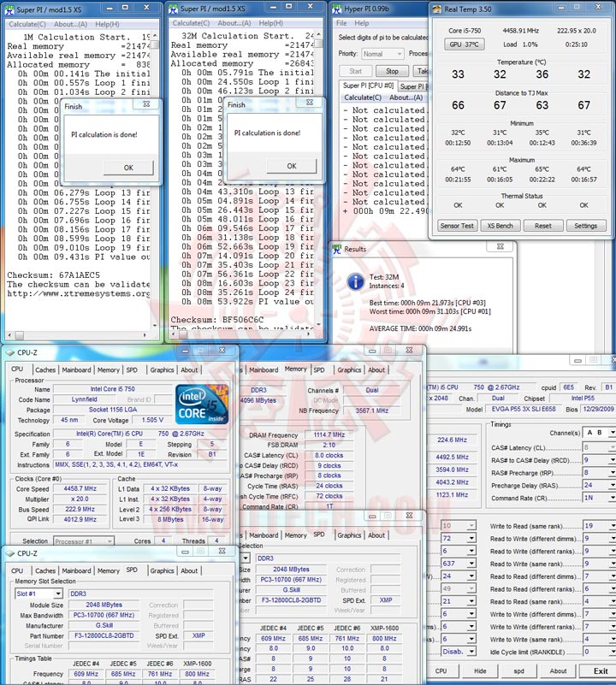Image resolution: width=616 pixels, height=685 pixels.
Task: Click Real Temp Reset button
Action: [543, 226]
